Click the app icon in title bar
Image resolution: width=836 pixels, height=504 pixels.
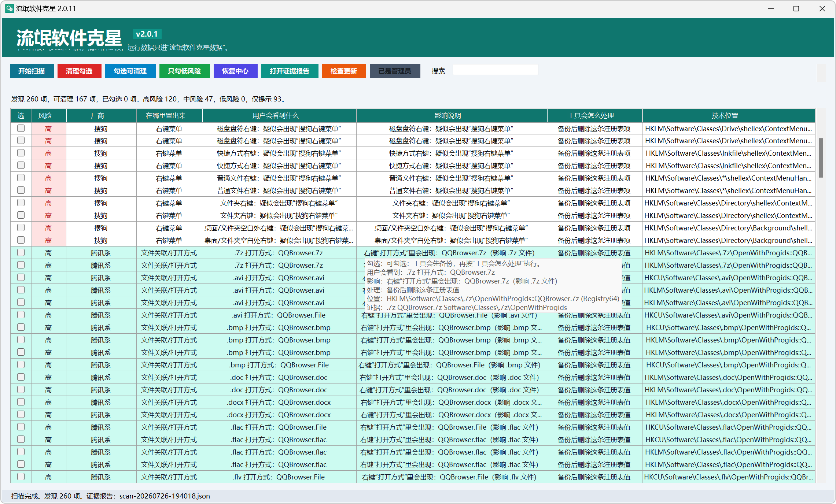tap(9, 8)
